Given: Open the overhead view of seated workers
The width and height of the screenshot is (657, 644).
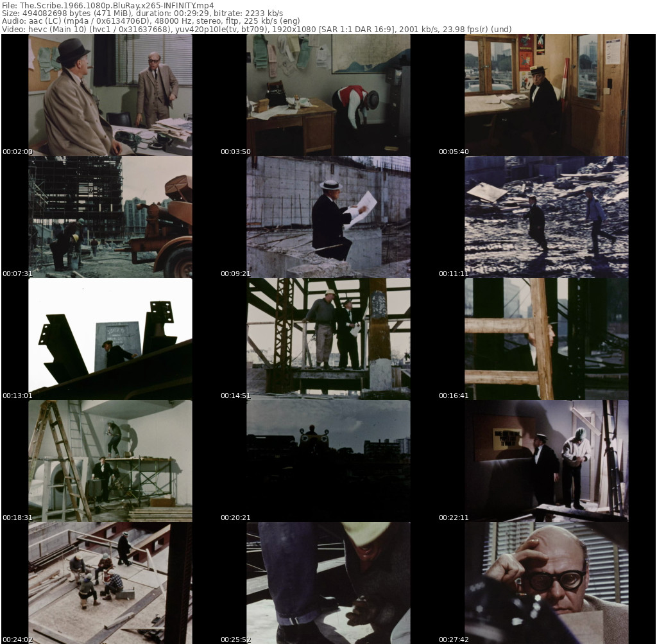Looking at the screenshot, I should [x=110, y=582].
